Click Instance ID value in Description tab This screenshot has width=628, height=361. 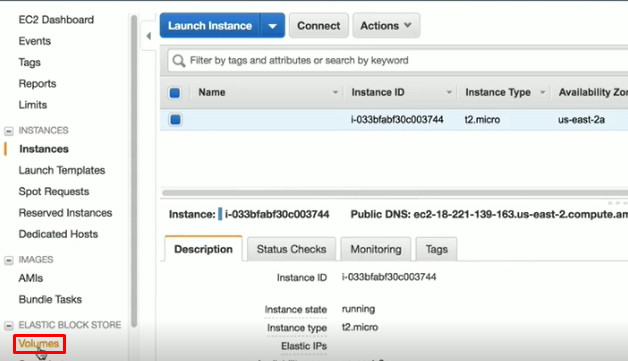click(x=389, y=277)
